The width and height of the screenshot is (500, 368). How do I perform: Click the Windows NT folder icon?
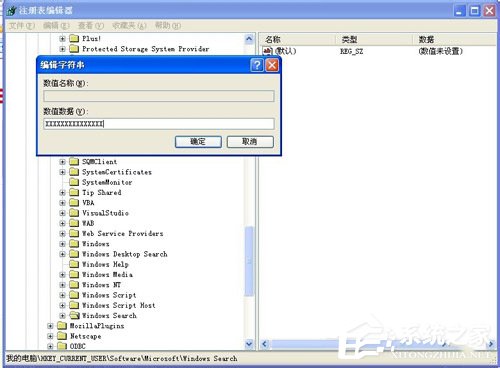(x=74, y=285)
